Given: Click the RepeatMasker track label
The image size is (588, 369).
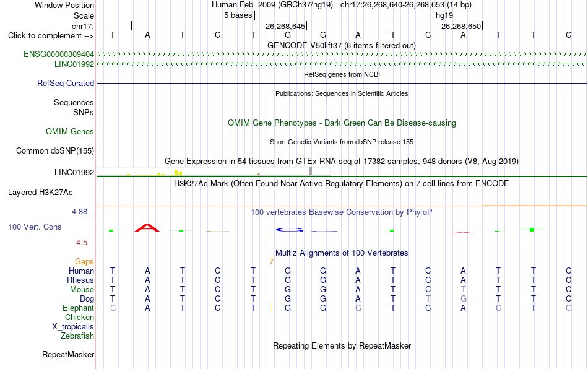Looking at the screenshot, I should click(68, 354).
